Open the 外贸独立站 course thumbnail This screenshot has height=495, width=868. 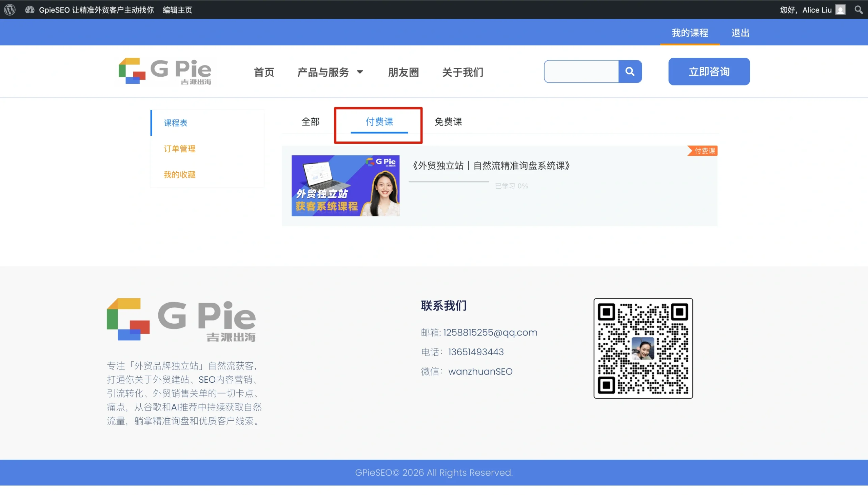[x=345, y=186]
